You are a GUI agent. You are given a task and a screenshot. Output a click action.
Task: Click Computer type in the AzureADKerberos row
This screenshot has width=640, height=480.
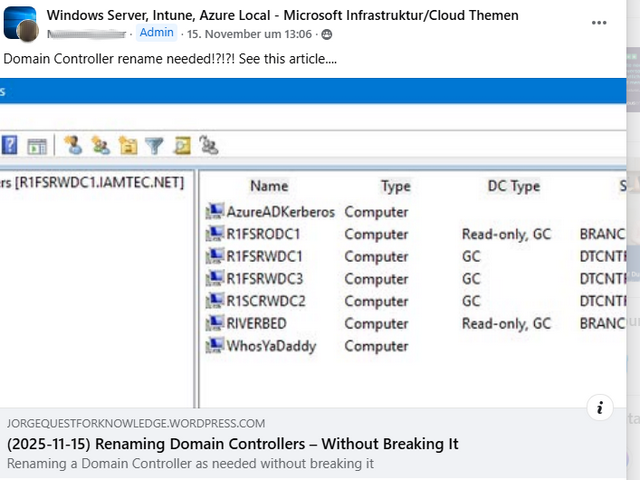[x=376, y=212]
